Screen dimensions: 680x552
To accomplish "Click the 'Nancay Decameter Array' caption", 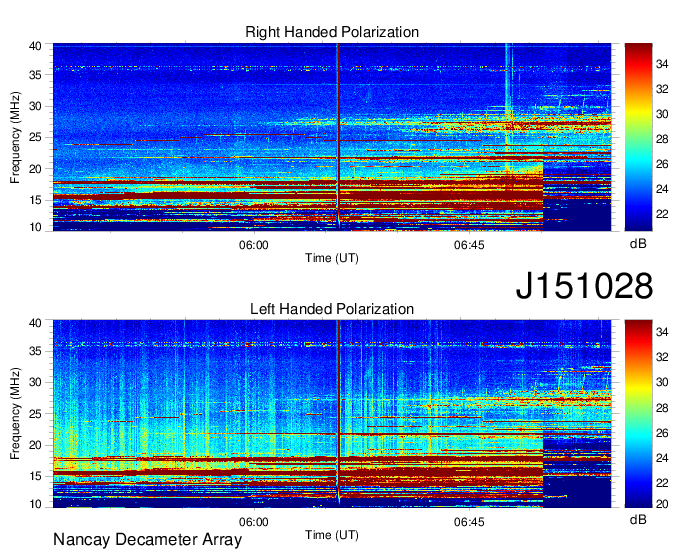I will coord(147,540).
